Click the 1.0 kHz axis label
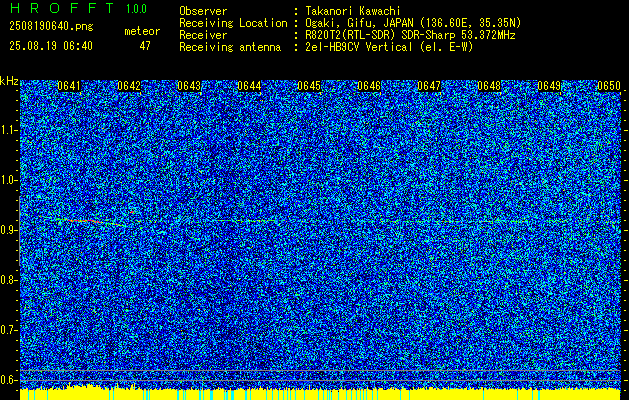Screen dimensions: 629x400 8,180
